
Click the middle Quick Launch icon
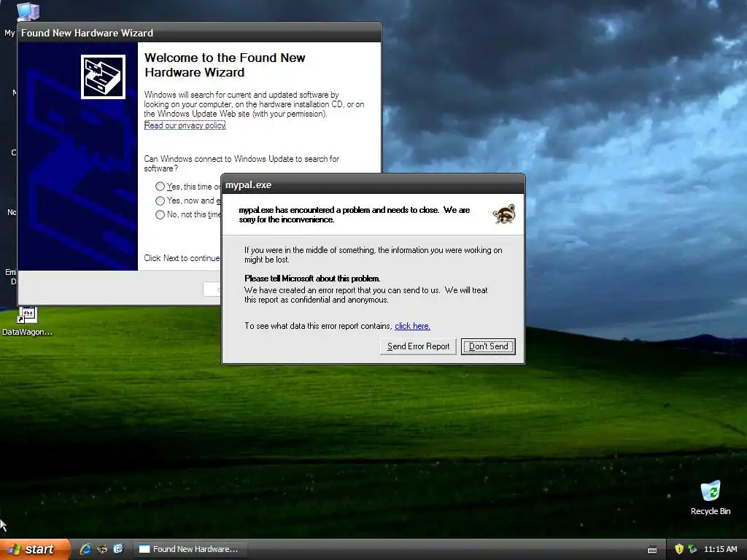click(x=102, y=549)
